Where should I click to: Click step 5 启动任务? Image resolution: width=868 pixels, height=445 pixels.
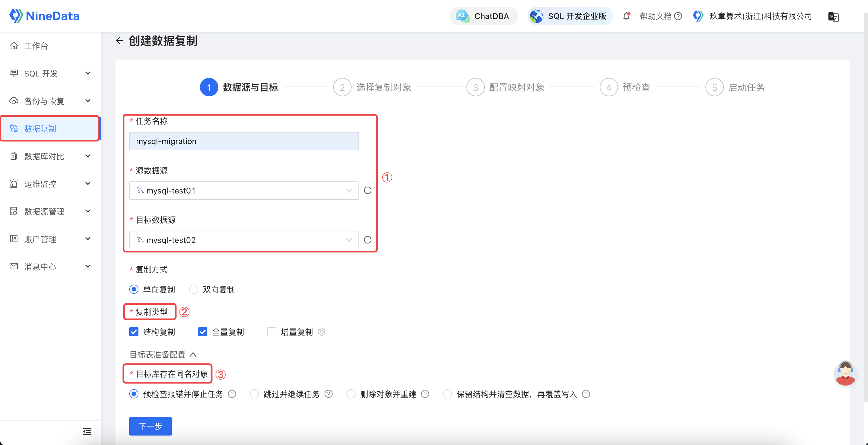[x=735, y=87]
